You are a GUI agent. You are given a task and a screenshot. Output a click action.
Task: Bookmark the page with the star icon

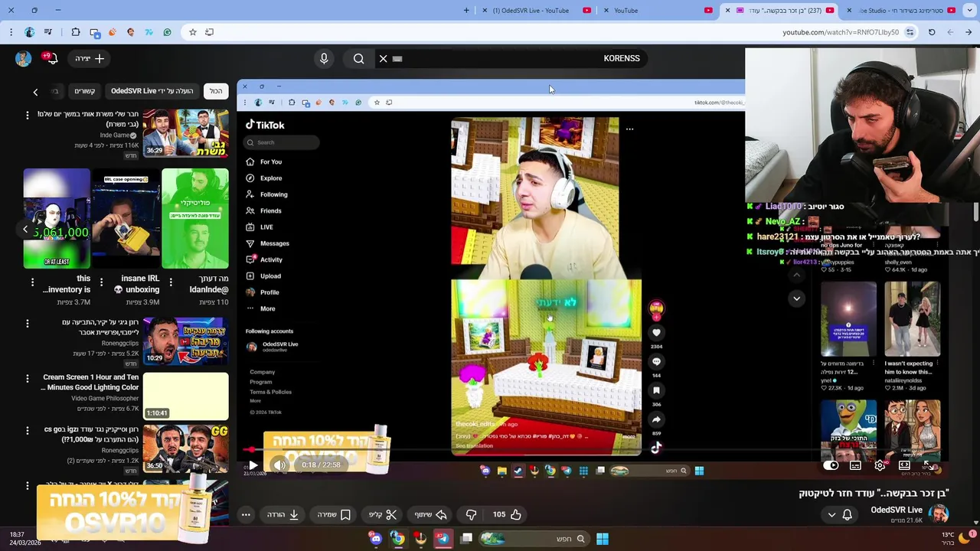[192, 32]
